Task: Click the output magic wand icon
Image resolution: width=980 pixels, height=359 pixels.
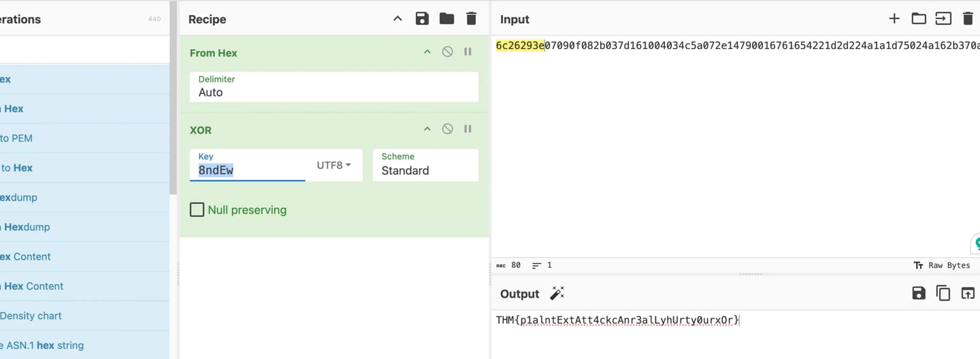Action: pos(557,294)
